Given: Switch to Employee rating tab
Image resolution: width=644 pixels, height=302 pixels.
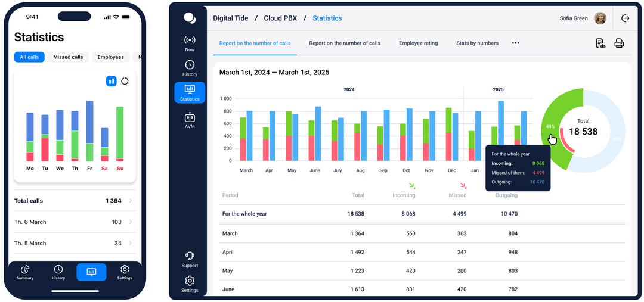Looking at the screenshot, I should coord(418,43).
